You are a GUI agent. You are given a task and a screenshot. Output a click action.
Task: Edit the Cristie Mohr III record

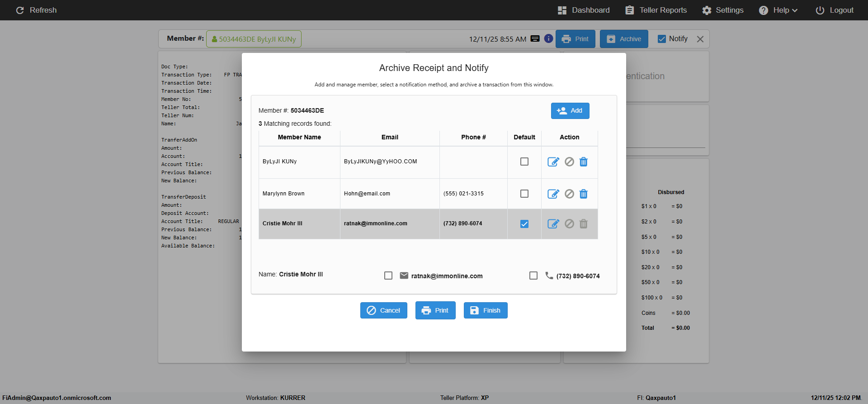coord(553,224)
